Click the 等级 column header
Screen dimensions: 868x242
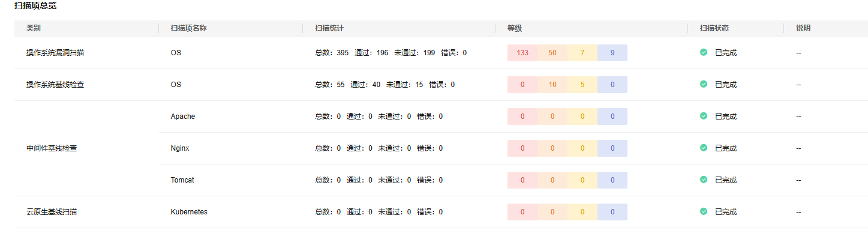click(515, 28)
